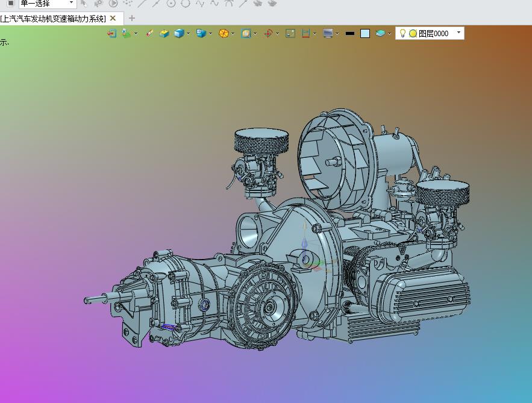This screenshot has height=403, width=532.
Task: Click the orange circular section view icon
Action: click(x=223, y=34)
